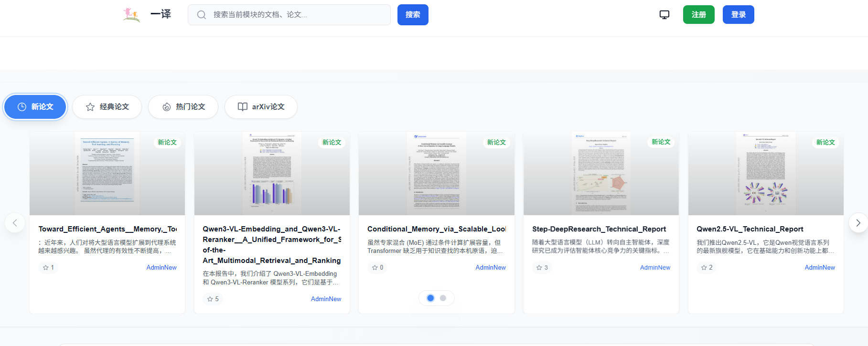Click the blue 登录 button
Viewport: 868px width, 346px height.
click(x=739, y=15)
